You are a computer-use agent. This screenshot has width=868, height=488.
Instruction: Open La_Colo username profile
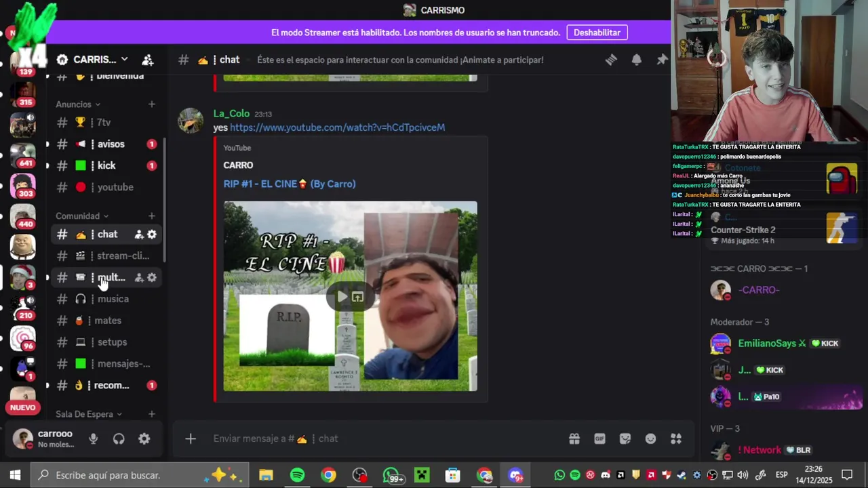(x=231, y=113)
